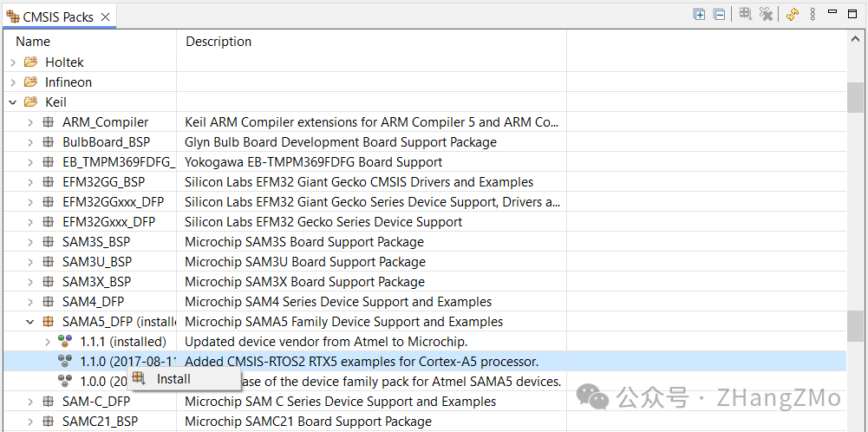Collapse the Keil vendor folder
The height and width of the screenshot is (432, 868).
[13, 102]
